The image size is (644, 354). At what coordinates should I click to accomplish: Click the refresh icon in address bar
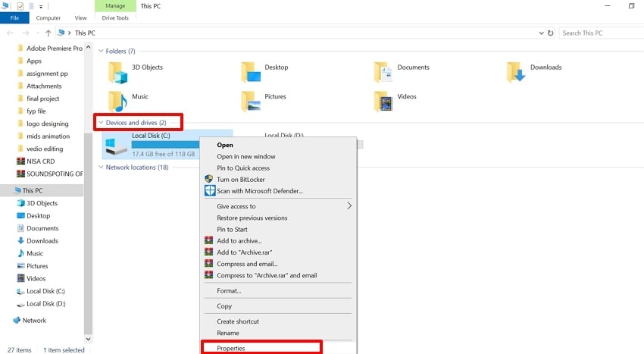pos(550,33)
